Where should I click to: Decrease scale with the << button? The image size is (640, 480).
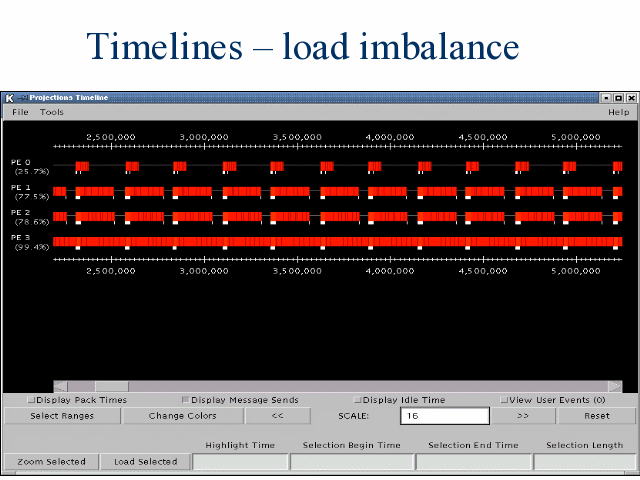click(277, 416)
